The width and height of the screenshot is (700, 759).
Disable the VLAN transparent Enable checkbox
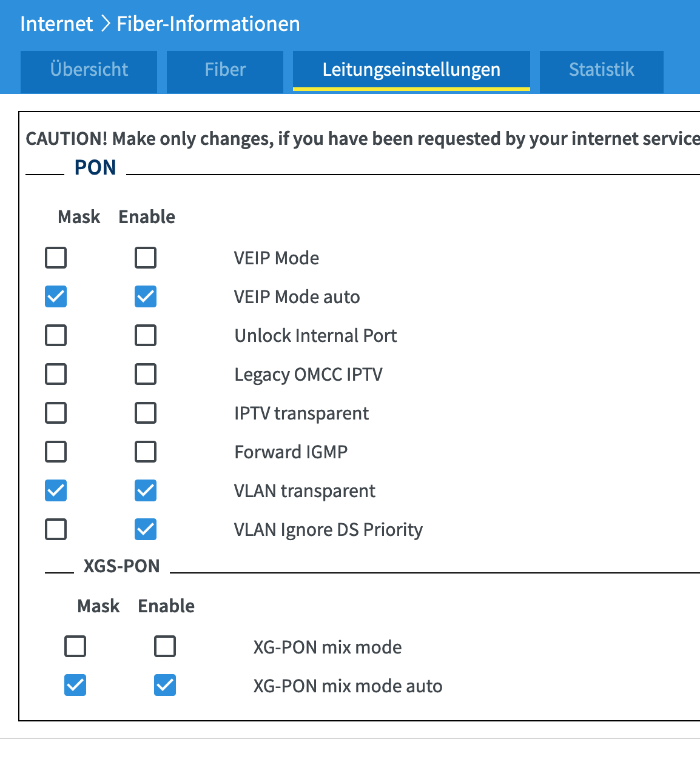pyautogui.click(x=146, y=490)
